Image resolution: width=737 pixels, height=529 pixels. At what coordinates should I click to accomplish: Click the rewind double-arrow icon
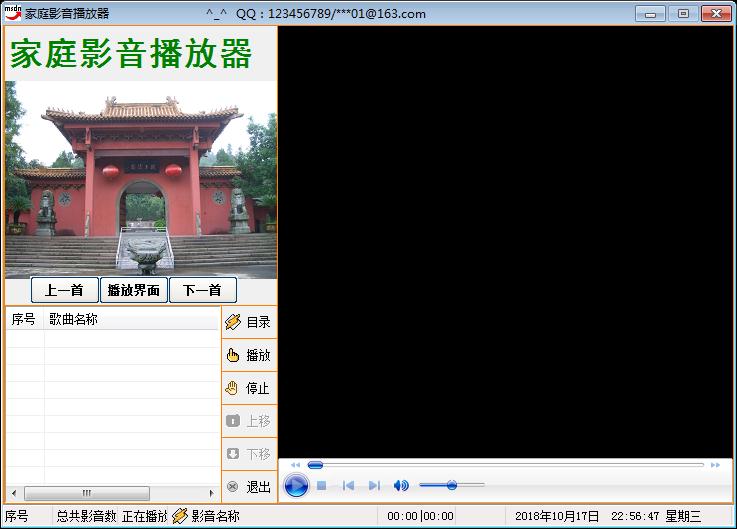[295, 465]
